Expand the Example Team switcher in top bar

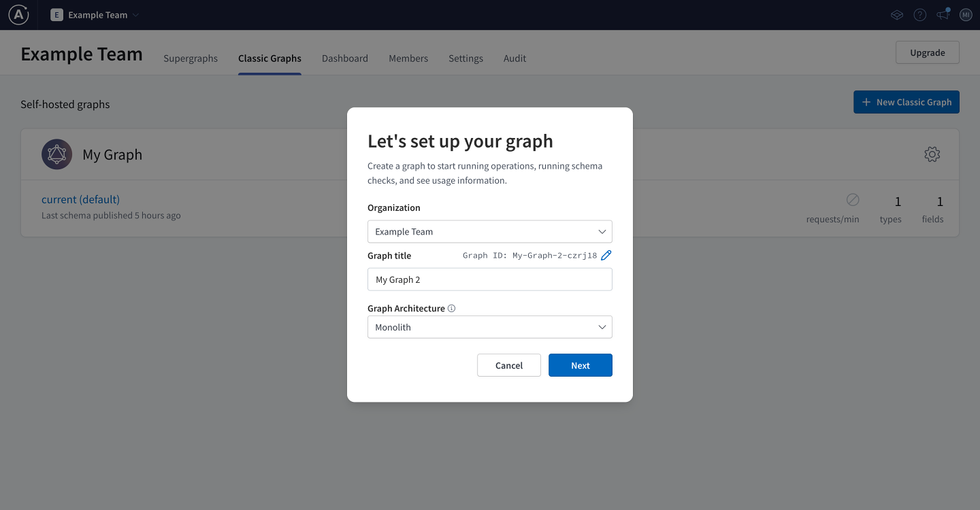(x=95, y=14)
